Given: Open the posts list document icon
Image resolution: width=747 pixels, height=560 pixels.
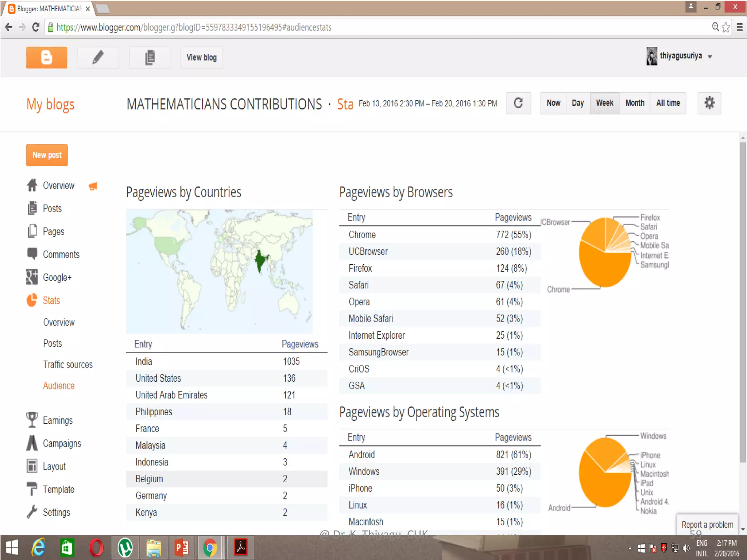Looking at the screenshot, I should click(x=150, y=57).
